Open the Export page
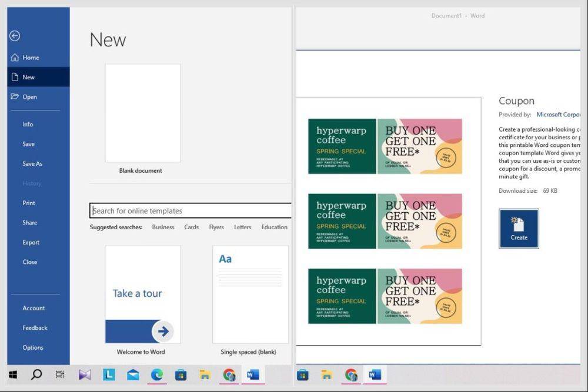 (31, 242)
